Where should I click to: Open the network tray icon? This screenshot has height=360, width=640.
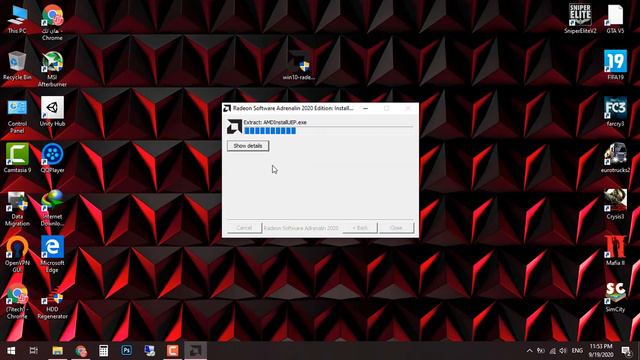coord(552,351)
